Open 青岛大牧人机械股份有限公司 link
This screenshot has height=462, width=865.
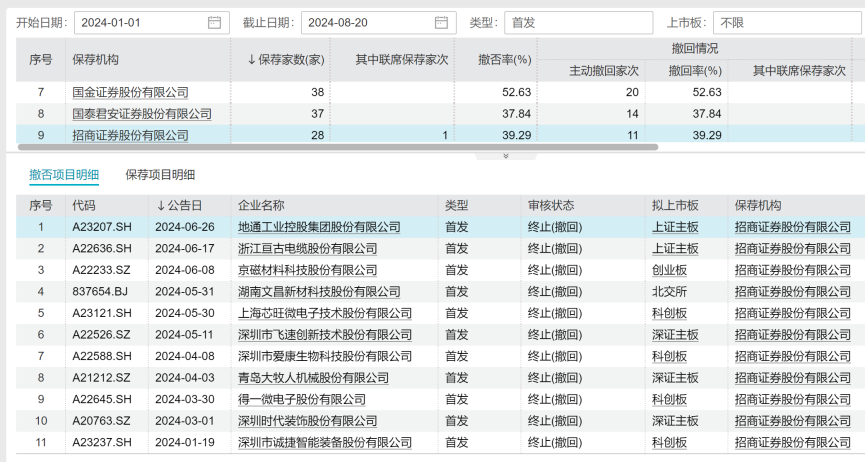tap(313, 378)
